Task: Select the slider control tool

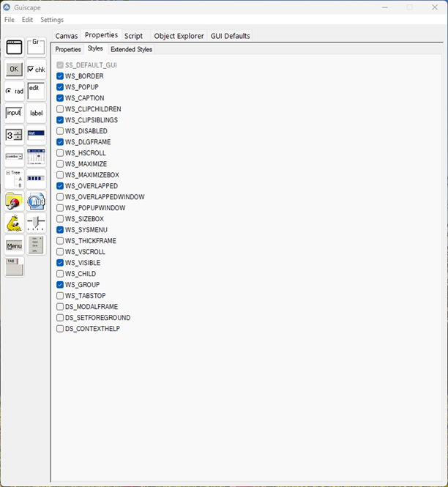Action: (36, 223)
